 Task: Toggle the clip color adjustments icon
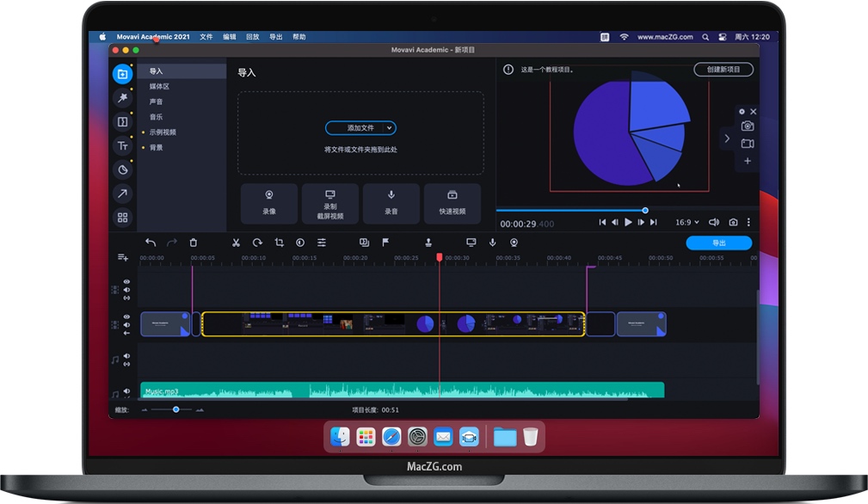coord(299,243)
